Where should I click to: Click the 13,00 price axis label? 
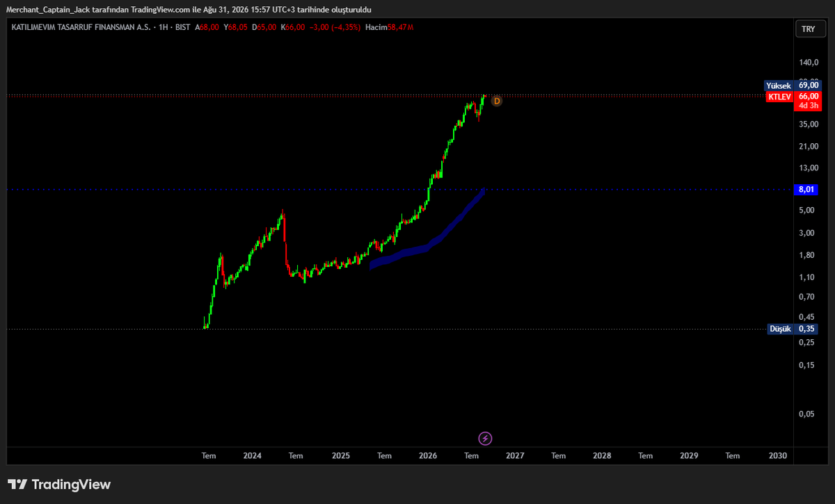(807, 168)
